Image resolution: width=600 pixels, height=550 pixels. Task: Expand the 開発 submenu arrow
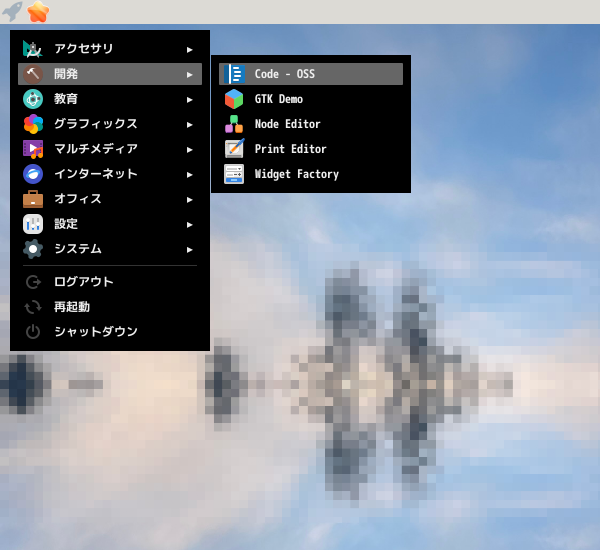coord(189,75)
